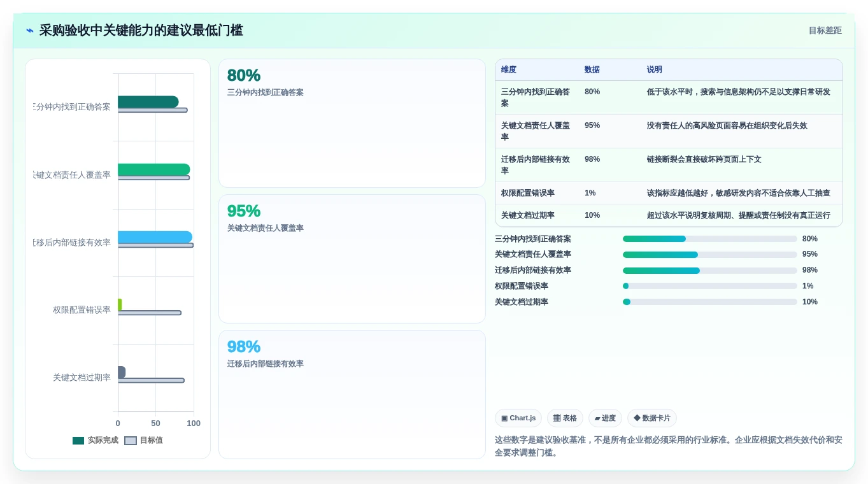
Task: Click the 关键文档责任人覆盖率 progress bar
Action: [x=710, y=255]
